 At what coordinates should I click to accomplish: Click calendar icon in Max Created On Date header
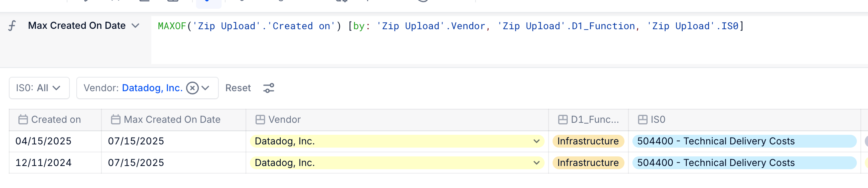pos(116,120)
